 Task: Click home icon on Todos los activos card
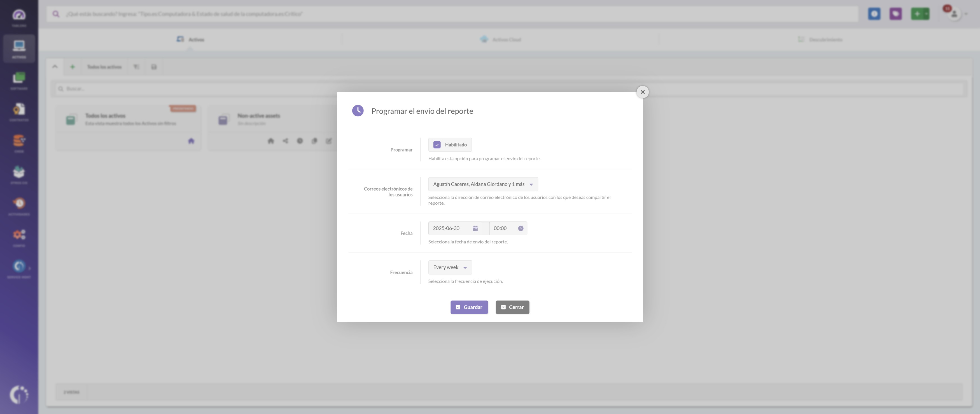[x=191, y=141]
